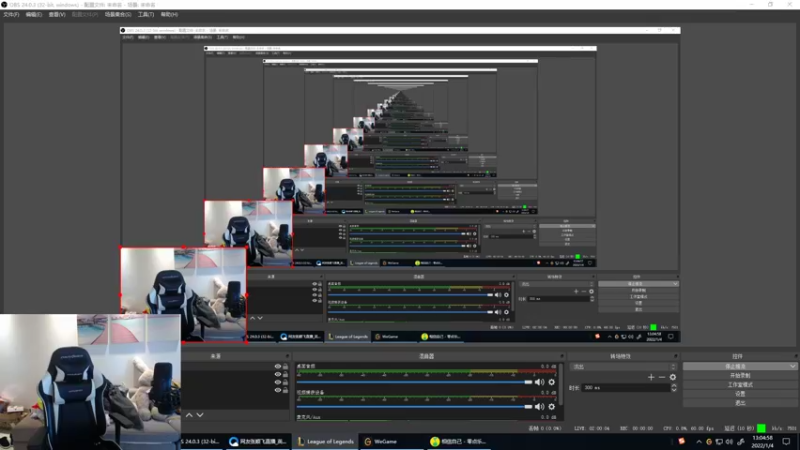Toggle visibility eye of the bottom source
Viewport: 800px width, 450px height.
278,390
